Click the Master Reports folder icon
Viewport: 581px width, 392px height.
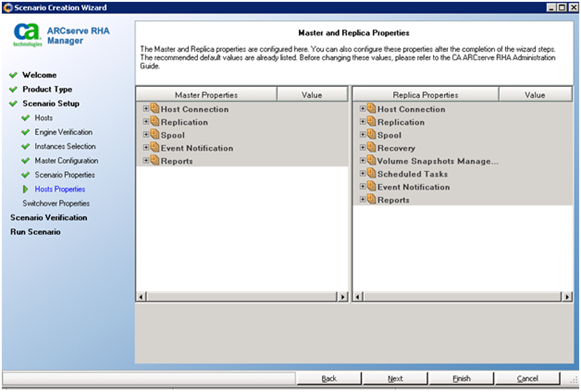tap(155, 160)
